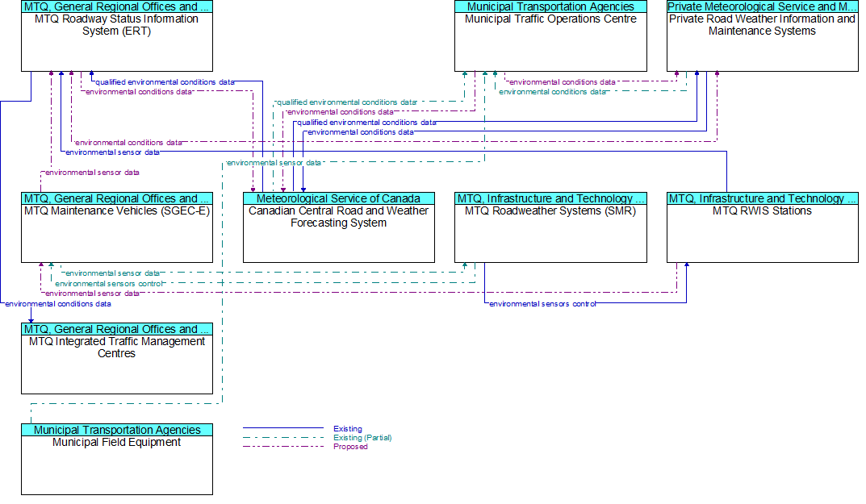Click the header above MTQ Maintenance Vehicles (SGEC-E)
The height and width of the screenshot is (504, 866).
117,198
